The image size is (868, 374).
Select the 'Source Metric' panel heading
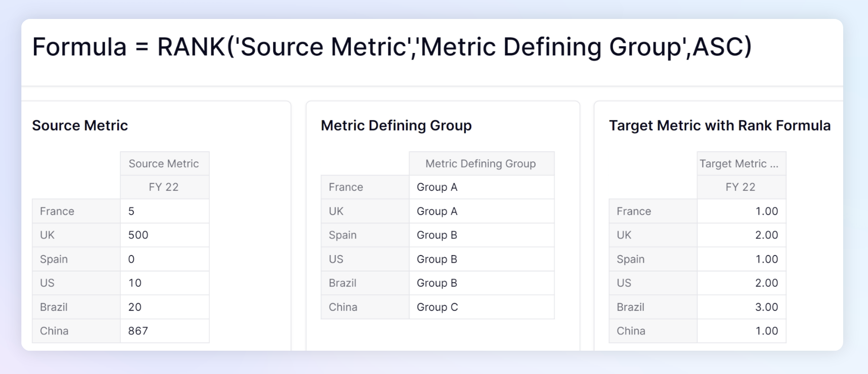click(x=80, y=125)
